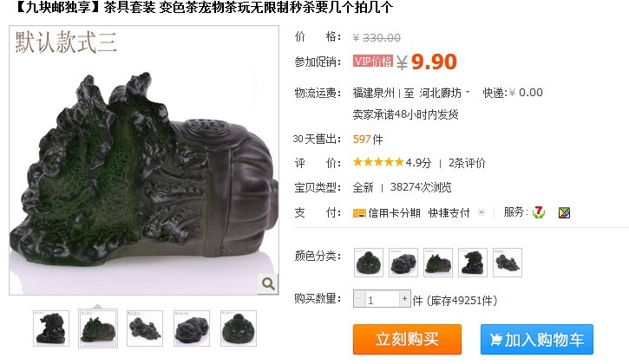Select the first color option, laughing Buddha
The height and width of the screenshot is (364, 629).
point(368,263)
